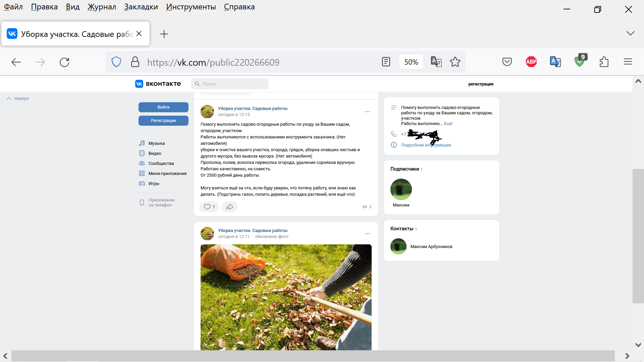
Task: Expand description with Ещё link
Action: [448, 124]
